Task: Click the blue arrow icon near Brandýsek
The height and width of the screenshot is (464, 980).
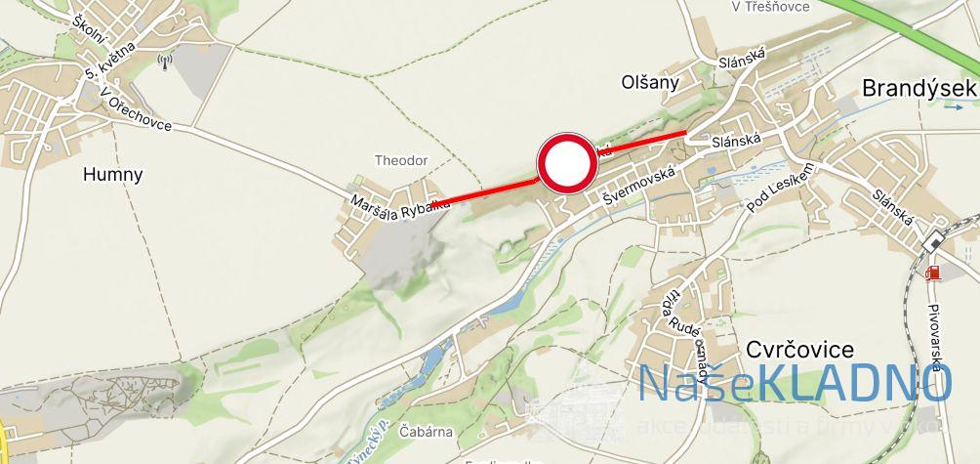Action: [953, 107]
